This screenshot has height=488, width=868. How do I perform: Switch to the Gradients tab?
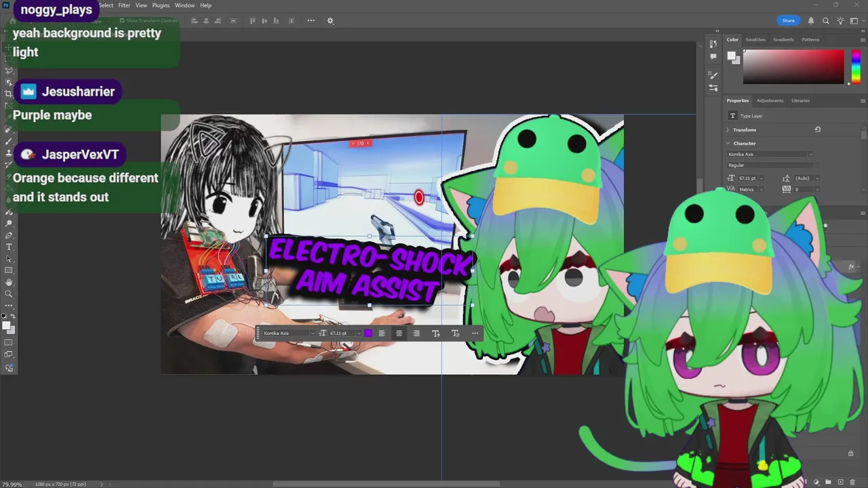tap(783, 39)
